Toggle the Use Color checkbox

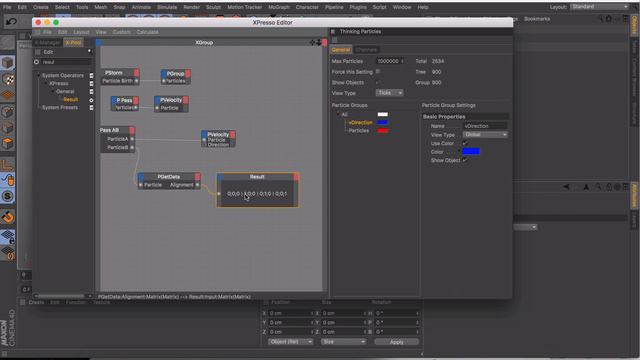465,143
